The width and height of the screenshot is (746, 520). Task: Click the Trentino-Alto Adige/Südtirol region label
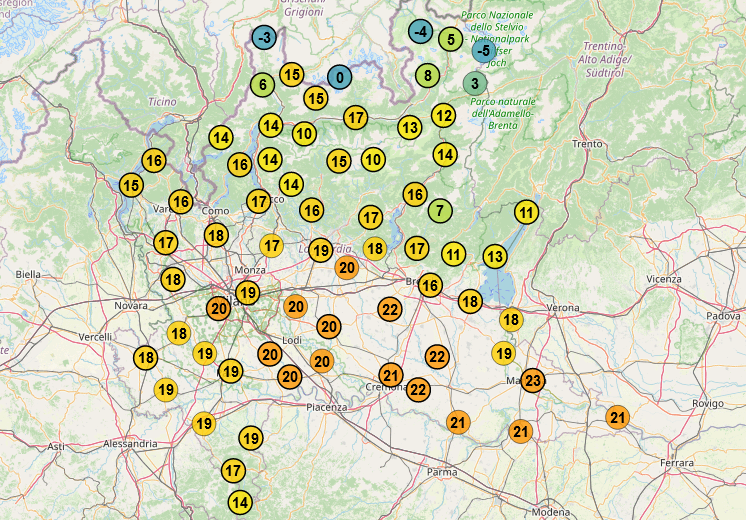(x=604, y=59)
